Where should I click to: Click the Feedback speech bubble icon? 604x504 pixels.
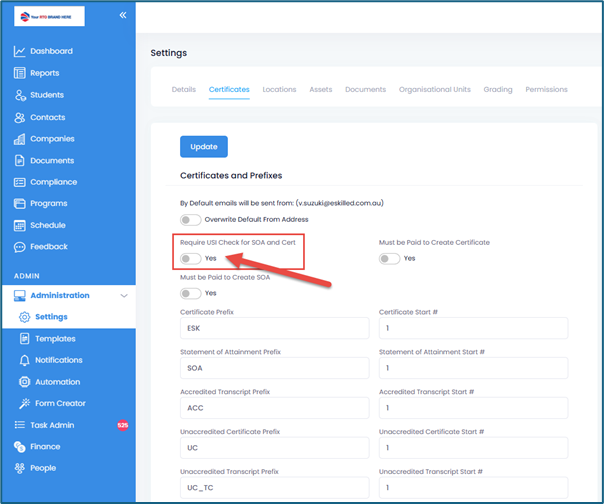[19, 247]
